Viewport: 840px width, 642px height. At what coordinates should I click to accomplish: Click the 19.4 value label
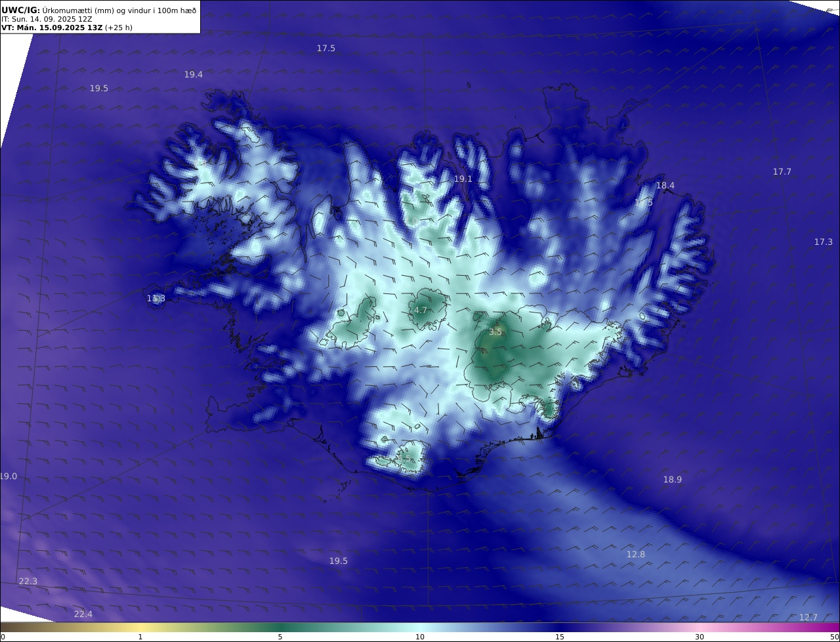pos(193,75)
